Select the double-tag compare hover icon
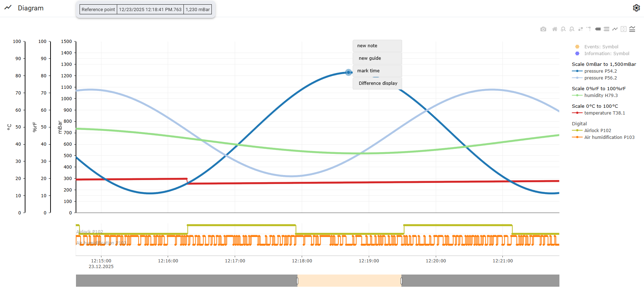644x291 pixels. coord(606,29)
